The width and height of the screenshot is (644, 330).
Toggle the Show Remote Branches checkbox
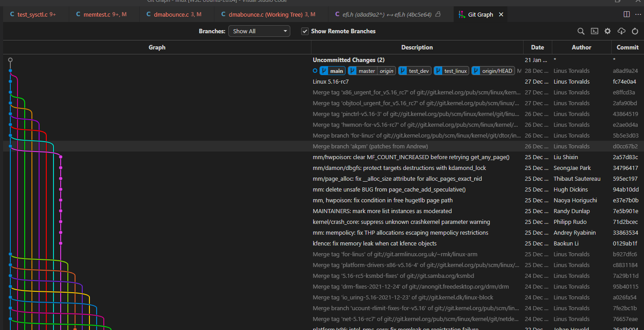coord(305,31)
